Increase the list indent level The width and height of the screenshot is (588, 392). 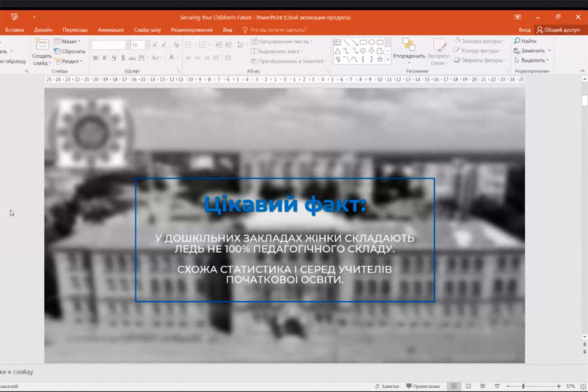(228, 45)
